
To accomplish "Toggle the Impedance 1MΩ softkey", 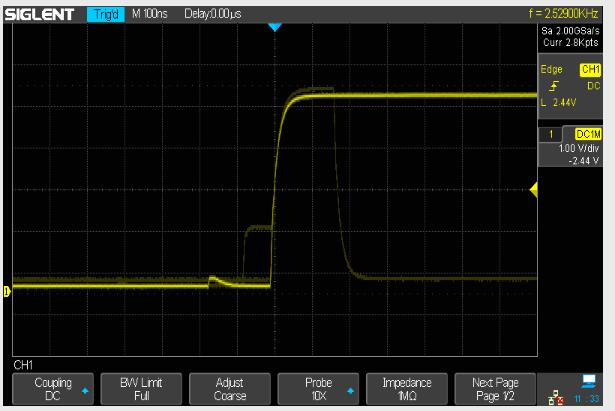I will [x=407, y=389].
